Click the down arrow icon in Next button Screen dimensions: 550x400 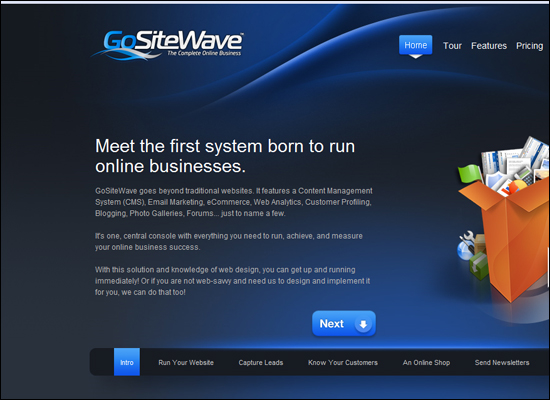coord(363,324)
